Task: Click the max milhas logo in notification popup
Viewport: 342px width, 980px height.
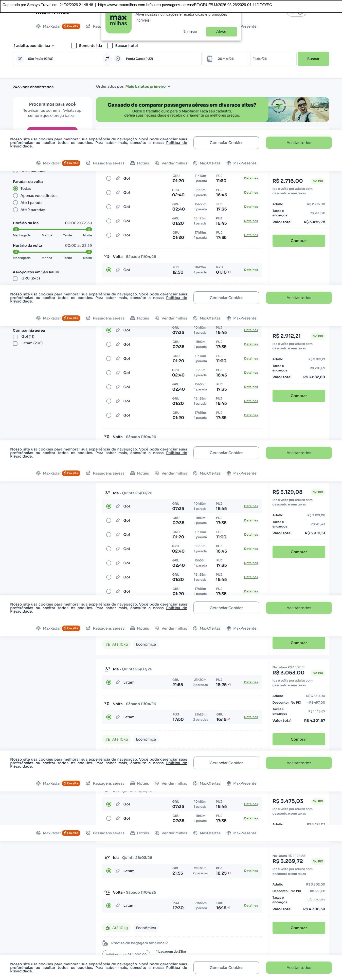Action: pyautogui.click(x=118, y=23)
